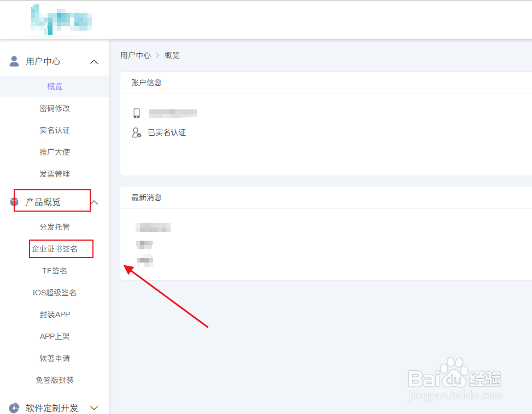
Task: Click the identity verification icon beside 已实名认证
Action: click(137, 132)
